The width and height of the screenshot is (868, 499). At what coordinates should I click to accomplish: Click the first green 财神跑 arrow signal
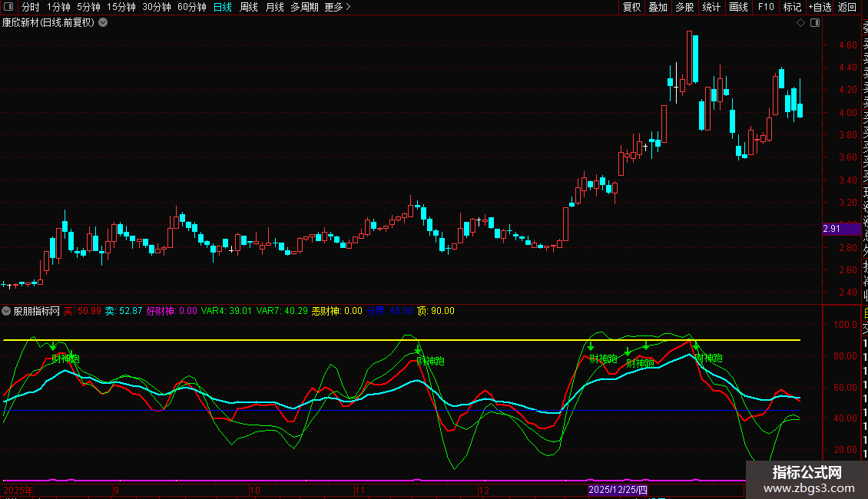point(52,347)
